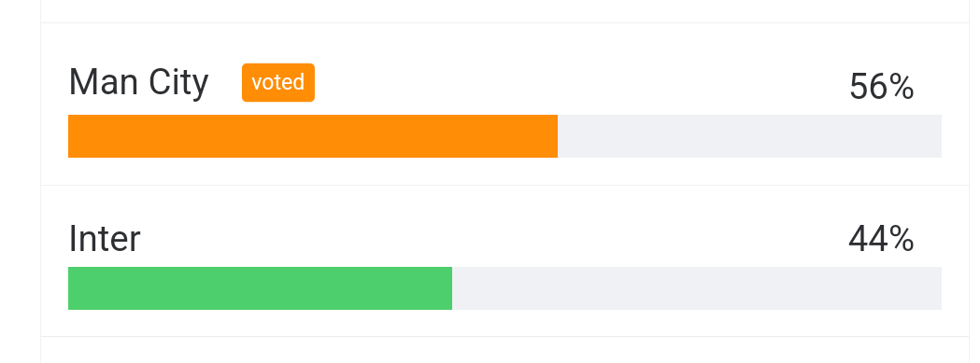Click the 56% result figure

coord(881,87)
